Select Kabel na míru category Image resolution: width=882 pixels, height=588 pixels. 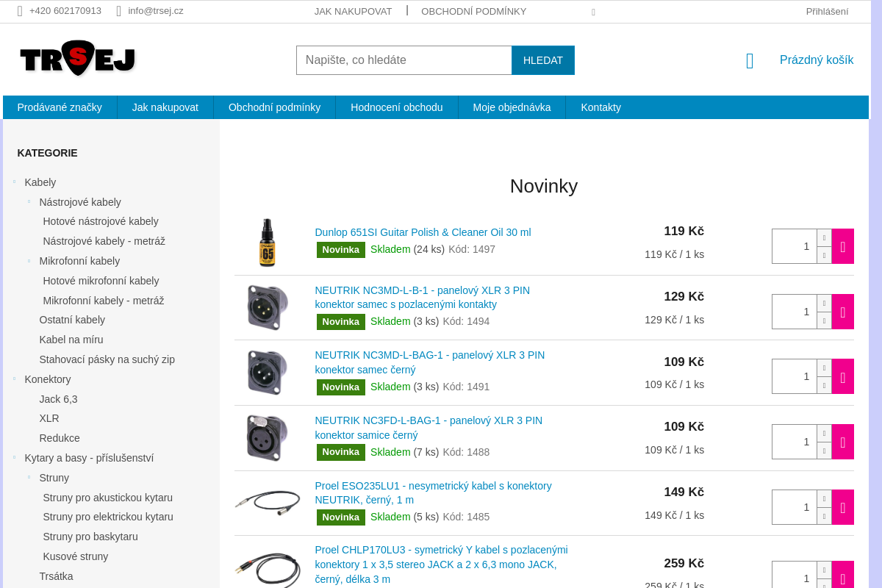pyautogui.click(x=71, y=340)
